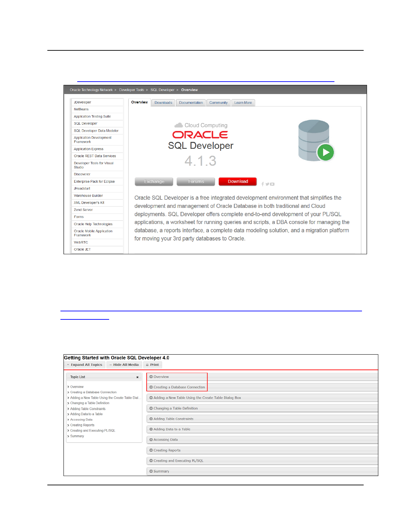Click the Print icon button

click(x=153, y=365)
